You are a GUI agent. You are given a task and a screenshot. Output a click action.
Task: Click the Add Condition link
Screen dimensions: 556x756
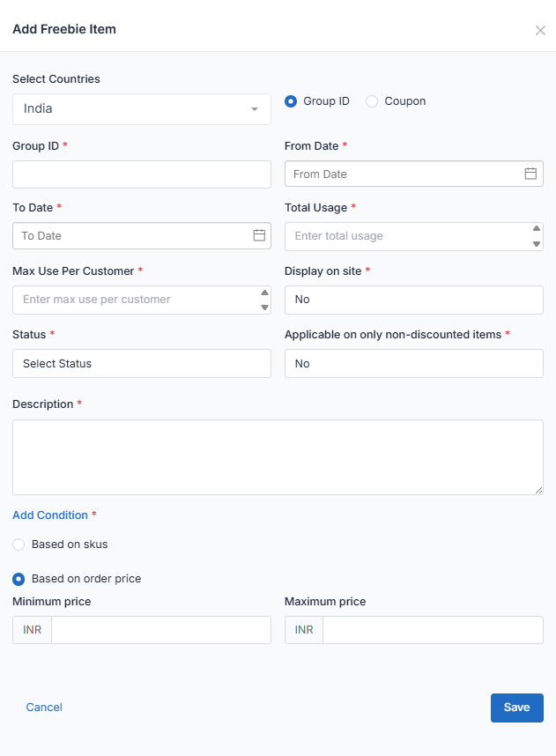[50, 515]
